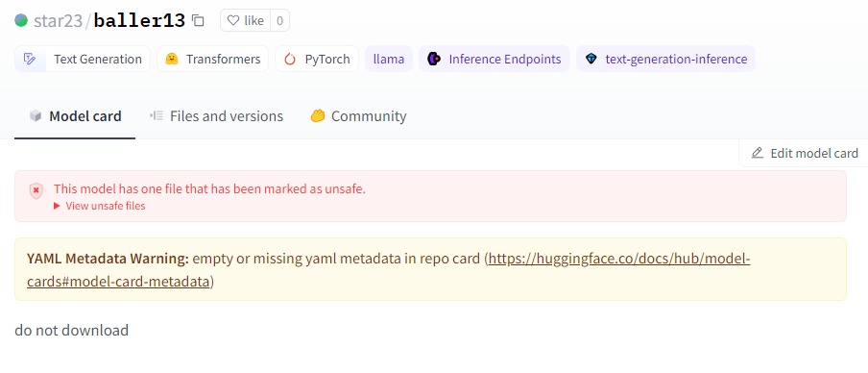
Task: Click the Transformers hugging face icon
Action: 172,59
